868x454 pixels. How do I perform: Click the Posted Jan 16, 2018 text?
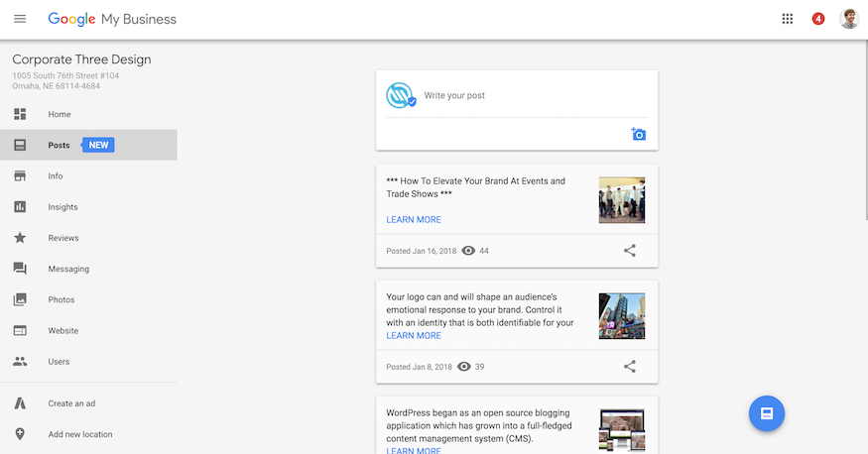(x=422, y=251)
